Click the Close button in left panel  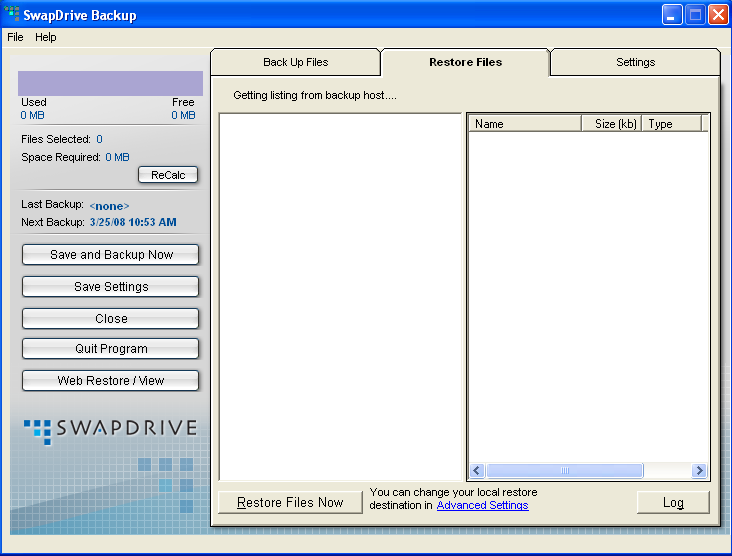[111, 318]
